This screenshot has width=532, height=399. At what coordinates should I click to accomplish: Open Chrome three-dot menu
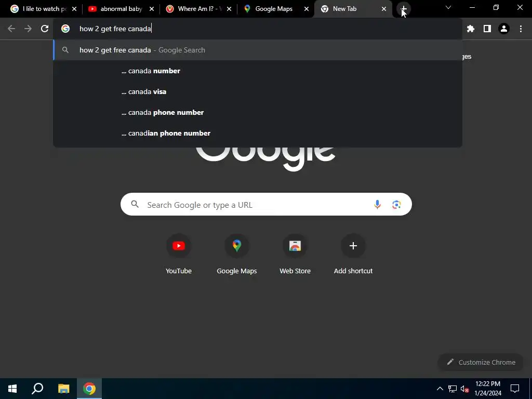point(521,29)
